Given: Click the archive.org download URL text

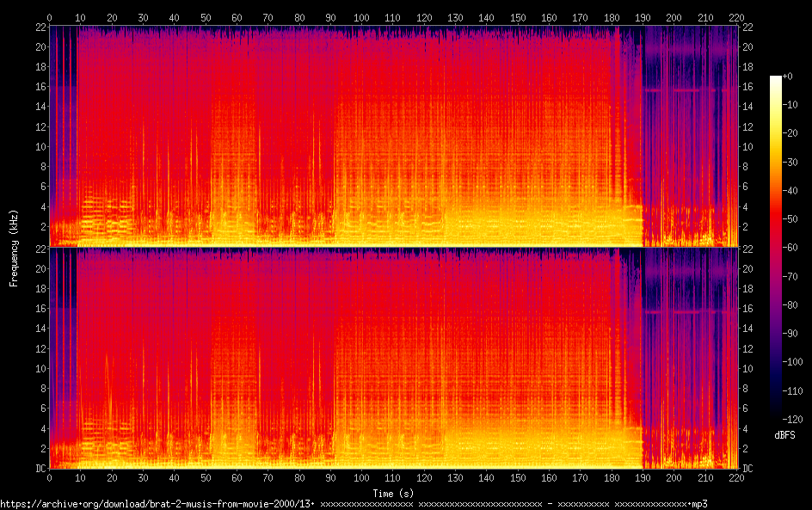Looking at the screenshot, I should 354,504.
